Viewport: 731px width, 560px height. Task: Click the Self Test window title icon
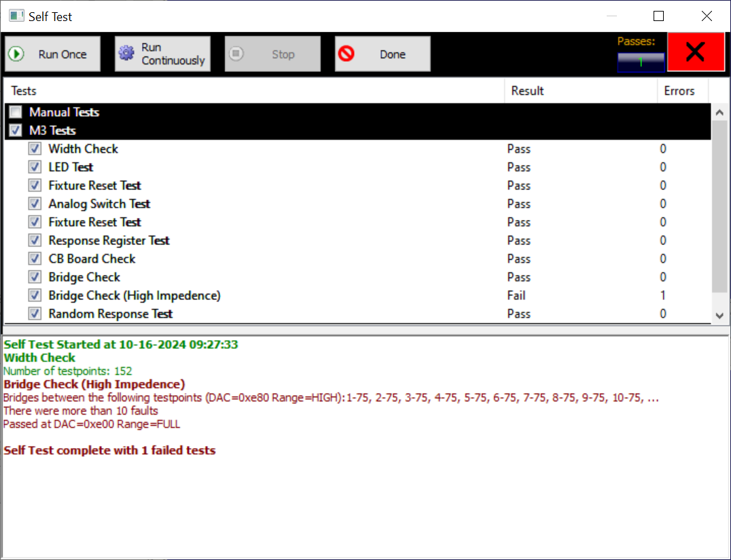(x=16, y=16)
